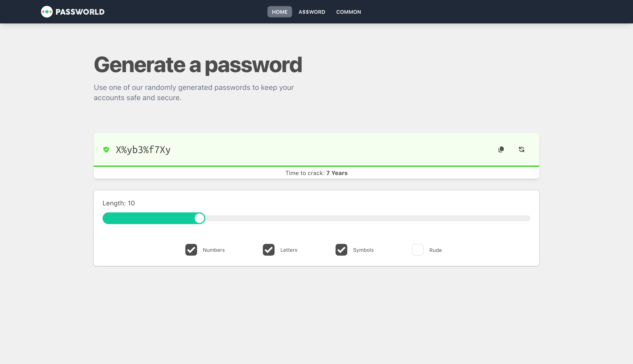Screen dimensions: 633x364
Task: Click the Passworld round logo icon
Action: coord(47,12)
